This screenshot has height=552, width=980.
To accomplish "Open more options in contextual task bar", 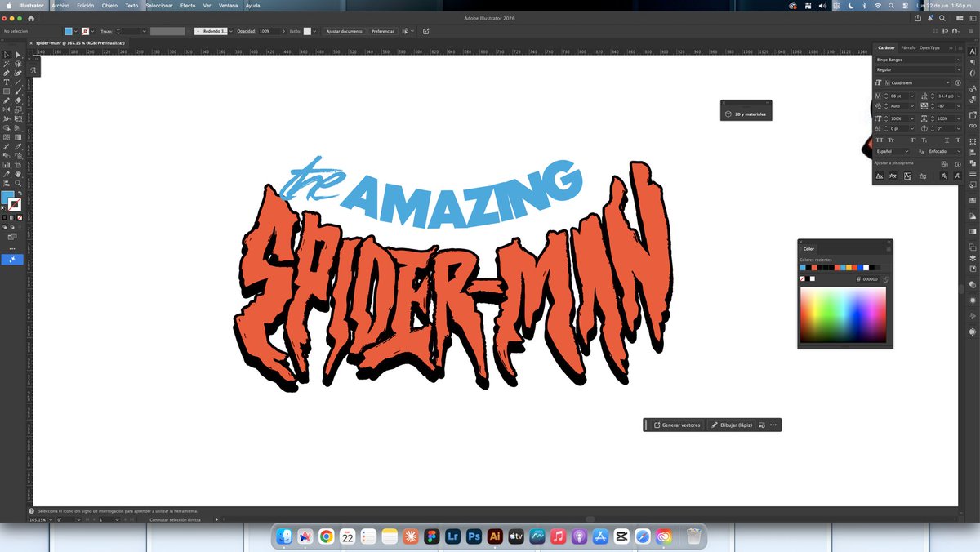I will [x=773, y=425].
